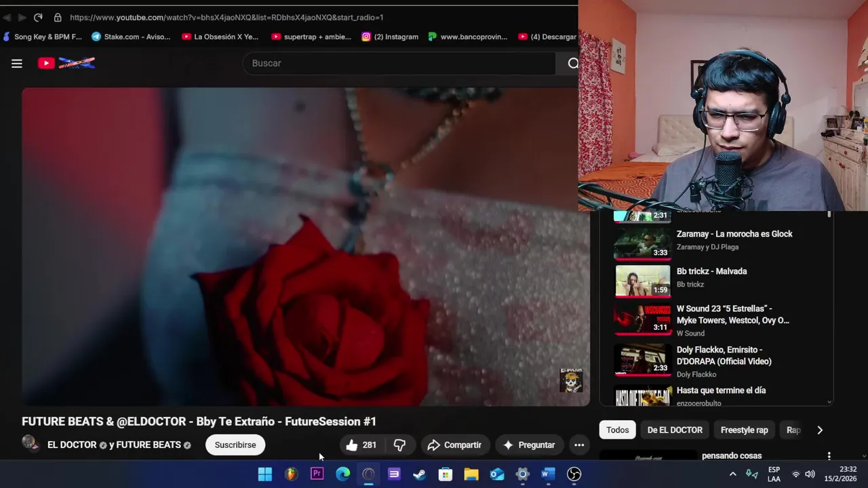Open Bb trickz - Malvada thumbnail
This screenshot has height=488, width=868.
click(642, 281)
